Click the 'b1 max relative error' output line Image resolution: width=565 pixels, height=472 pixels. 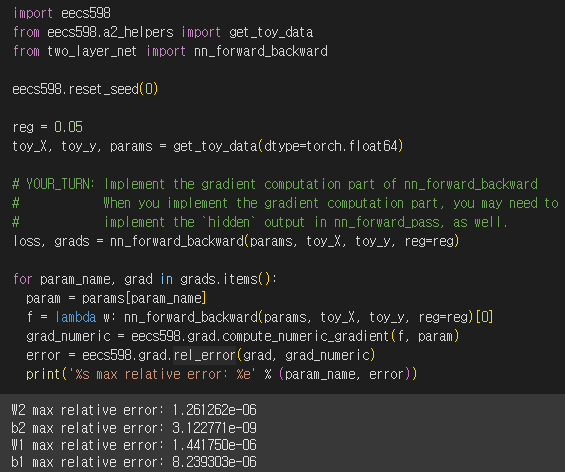click(134, 462)
